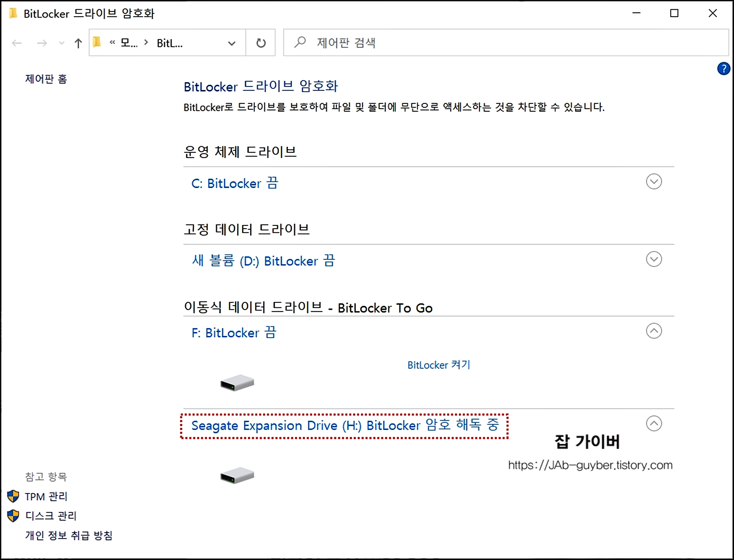Viewport: 734px width, 560px height.
Task: Open 디스크 관리 link
Action: [x=51, y=516]
